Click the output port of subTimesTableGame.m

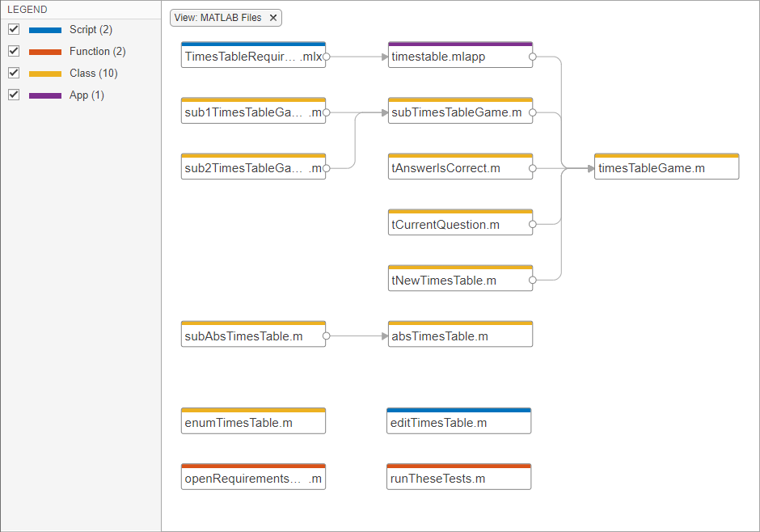pos(533,112)
